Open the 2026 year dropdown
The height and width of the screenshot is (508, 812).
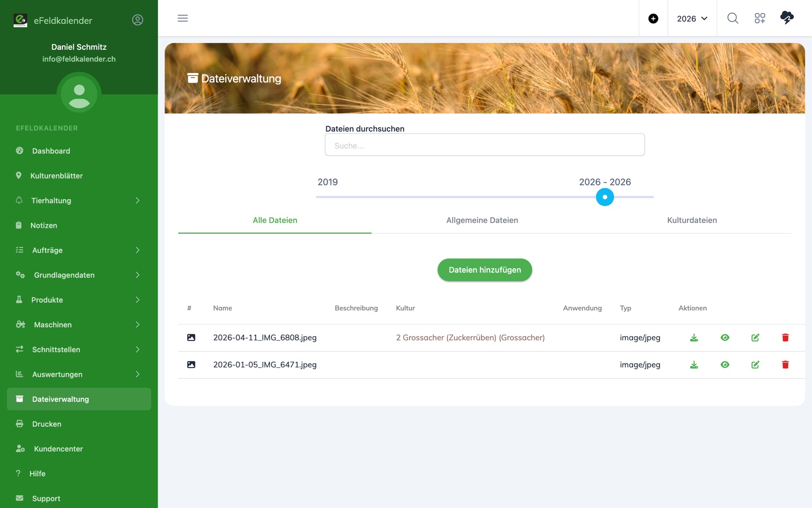click(x=692, y=19)
